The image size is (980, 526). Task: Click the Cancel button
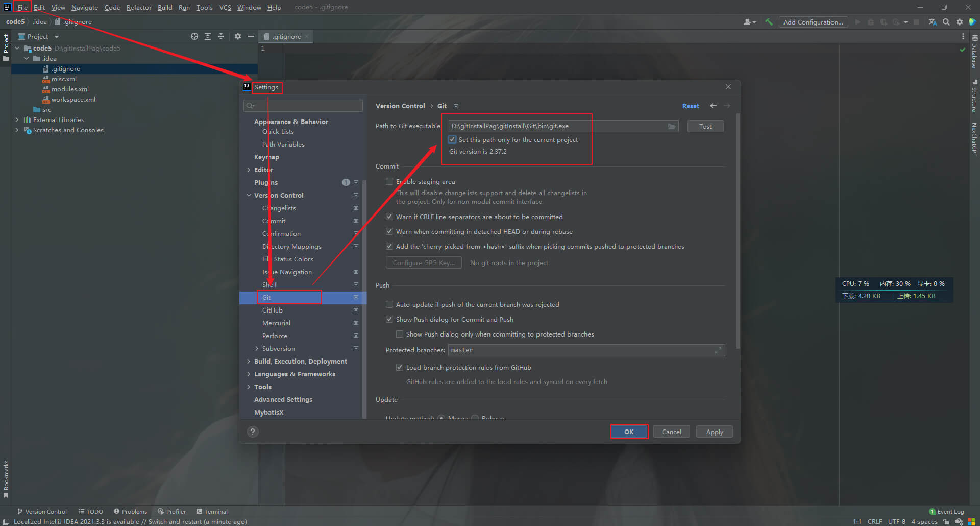(x=671, y=432)
